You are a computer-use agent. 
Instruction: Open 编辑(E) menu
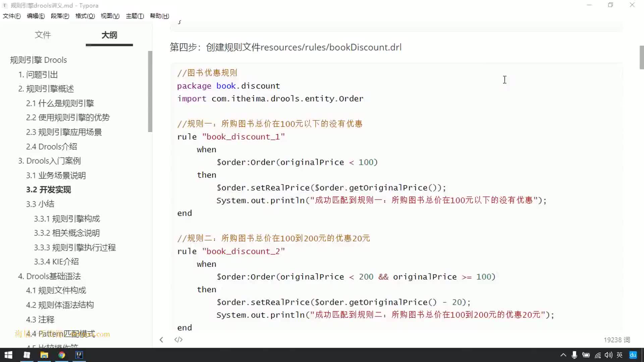[x=36, y=16]
